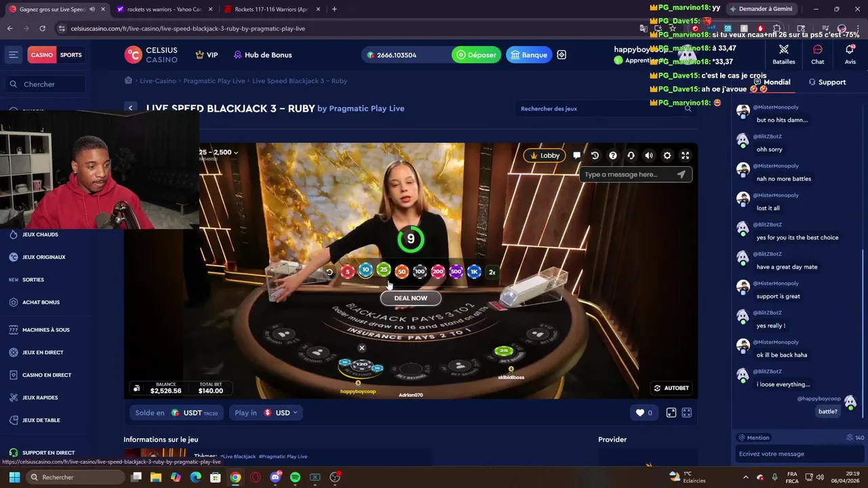Image resolution: width=868 pixels, height=488 pixels.
Task: Click the Banque button
Action: (x=529, y=55)
